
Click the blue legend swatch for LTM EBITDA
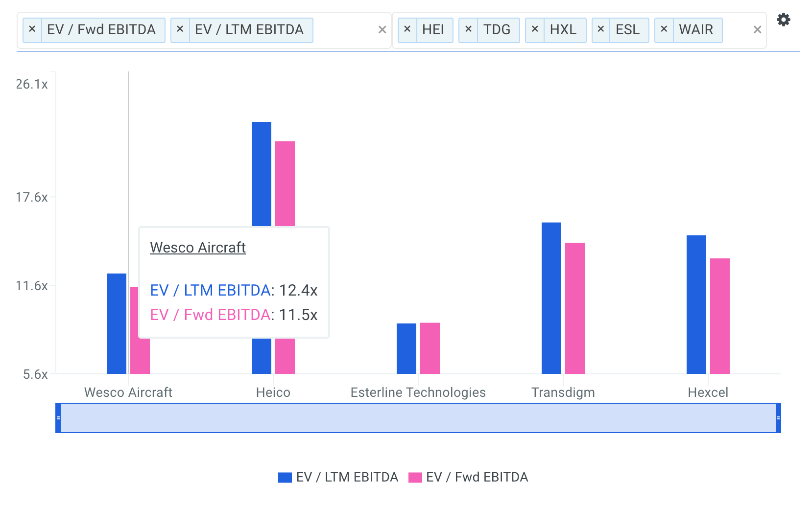(285, 478)
